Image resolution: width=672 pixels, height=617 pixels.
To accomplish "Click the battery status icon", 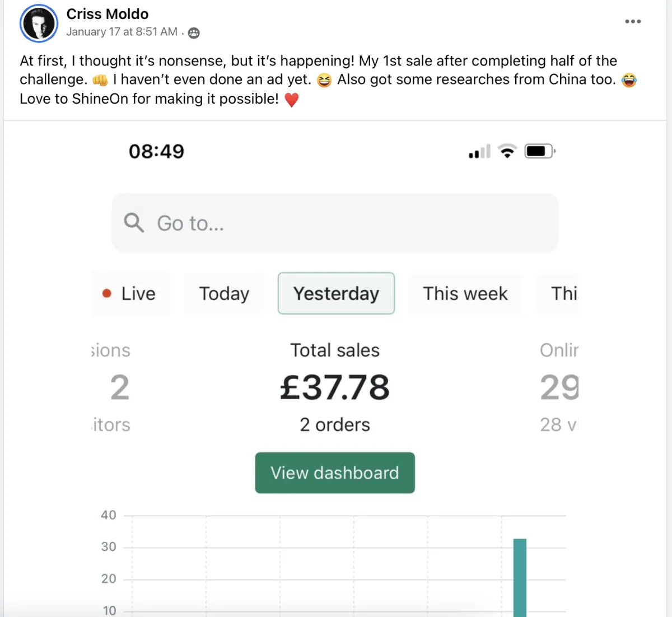I will point(540,151).
